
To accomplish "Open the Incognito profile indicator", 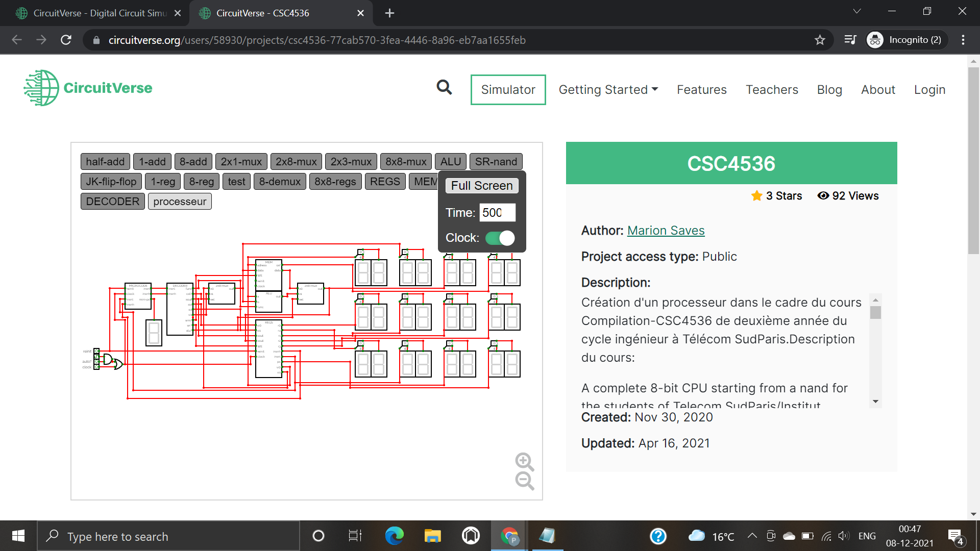I will [x=906, y=40].
